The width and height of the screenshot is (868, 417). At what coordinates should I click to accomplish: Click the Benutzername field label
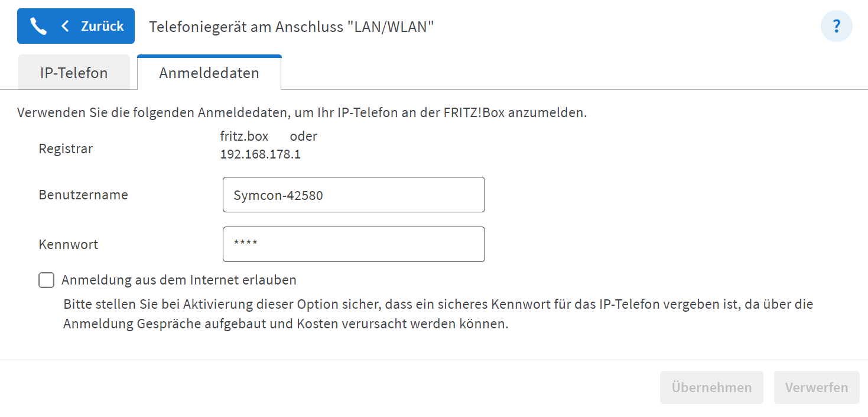click(x=83, y=195)
